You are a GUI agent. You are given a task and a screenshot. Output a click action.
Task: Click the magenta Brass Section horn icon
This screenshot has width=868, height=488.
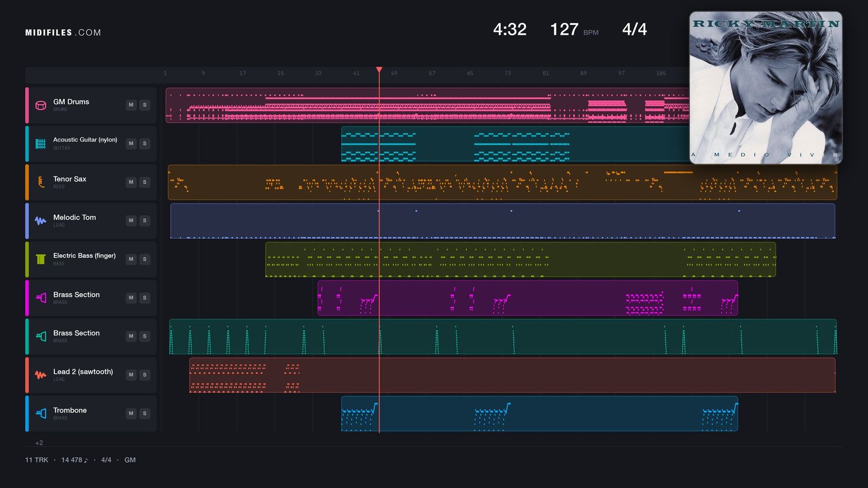(41, 298)
